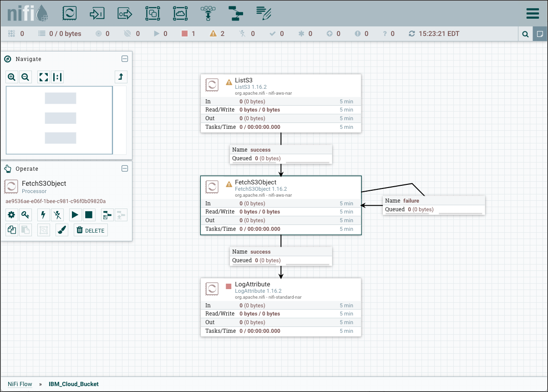548x392 pixels.
Task: Start FetchS3Object using the play icon
Action: pos(75,214)
